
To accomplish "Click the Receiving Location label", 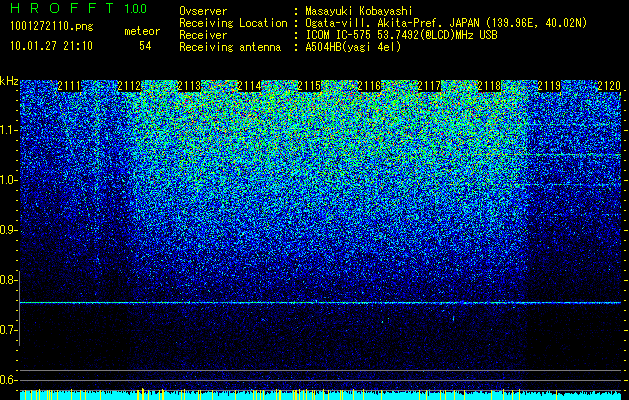I will pyautogui.click(x=233, y=23).
